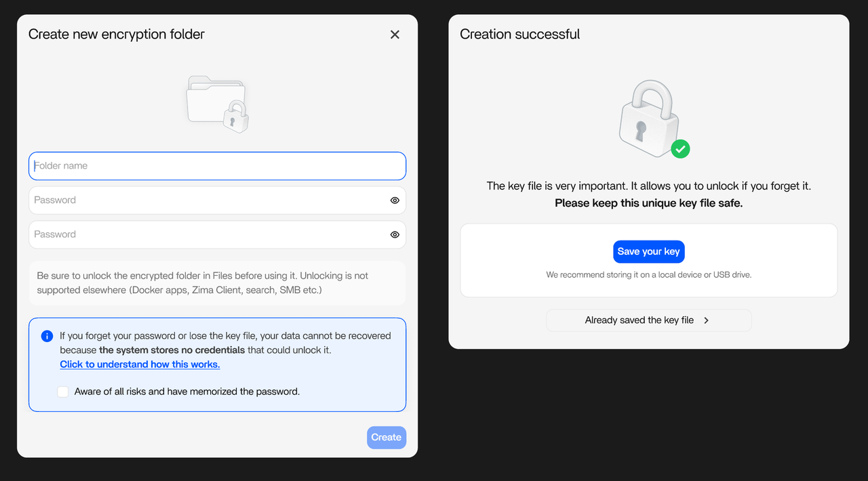Click the small padlock on the folder illustration
Screen dimensions: 868x481
(x=237, y=117)
